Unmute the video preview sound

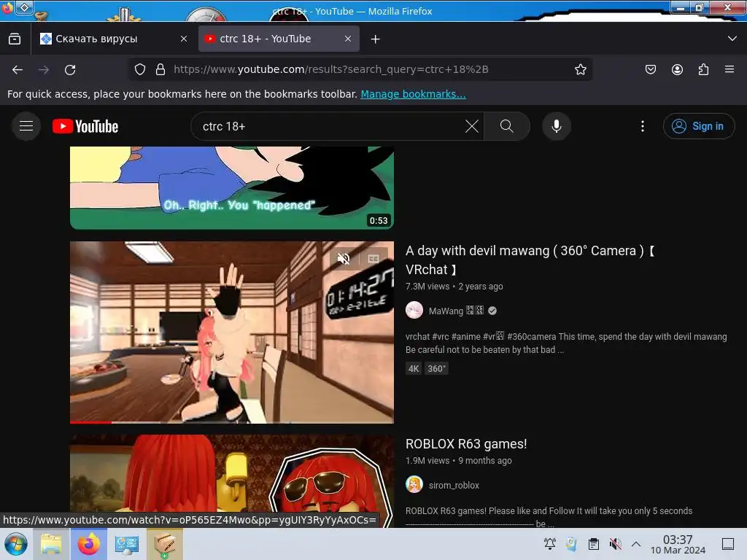(x=344, y=259)
